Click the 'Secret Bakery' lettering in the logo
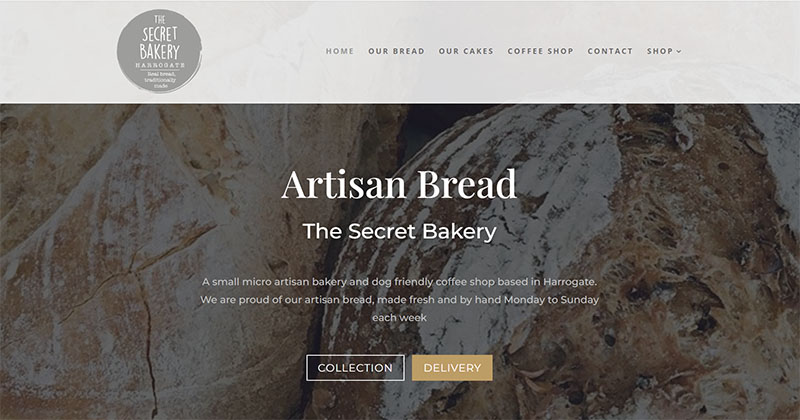Screen dimensions: 800x420 [x=160, y=43]
